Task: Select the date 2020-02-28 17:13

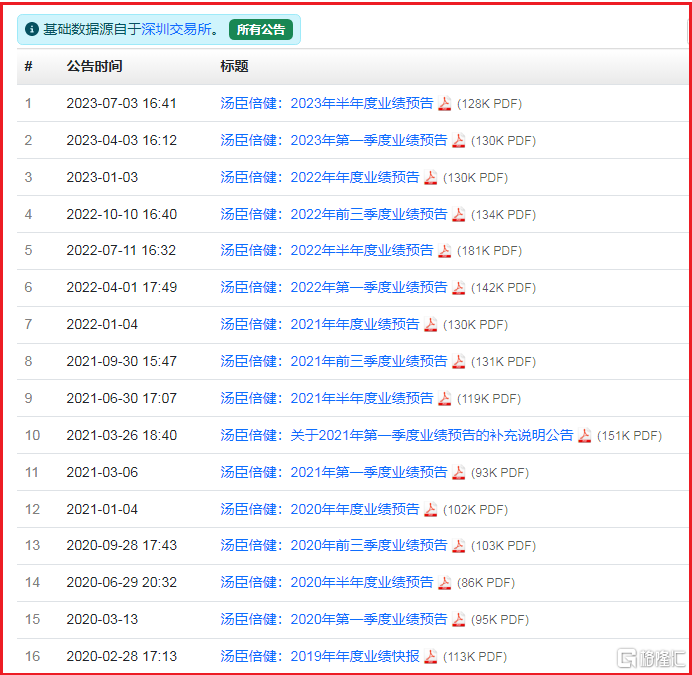Action: [121, 658]
